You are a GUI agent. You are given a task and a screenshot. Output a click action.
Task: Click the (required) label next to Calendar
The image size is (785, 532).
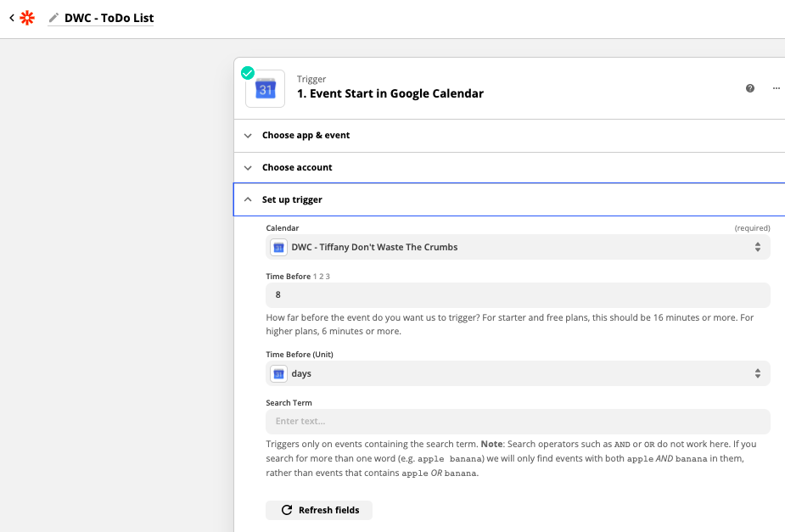point(752,228)
